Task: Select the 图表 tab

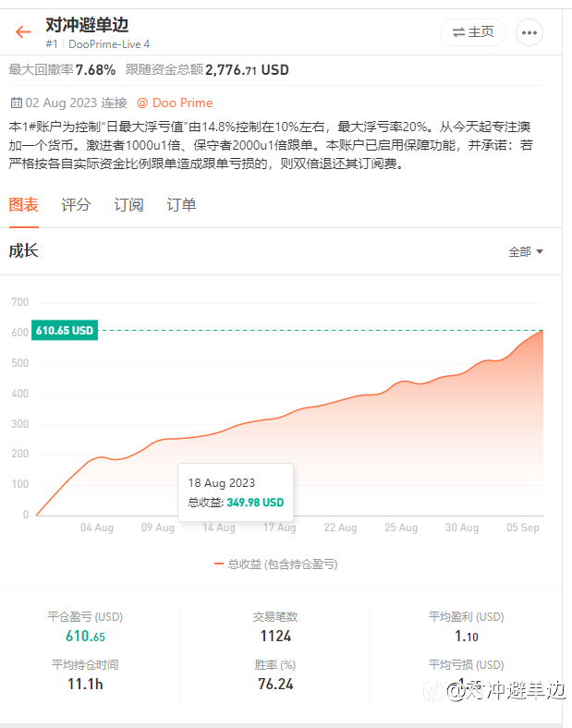Action: pos(24,205)
